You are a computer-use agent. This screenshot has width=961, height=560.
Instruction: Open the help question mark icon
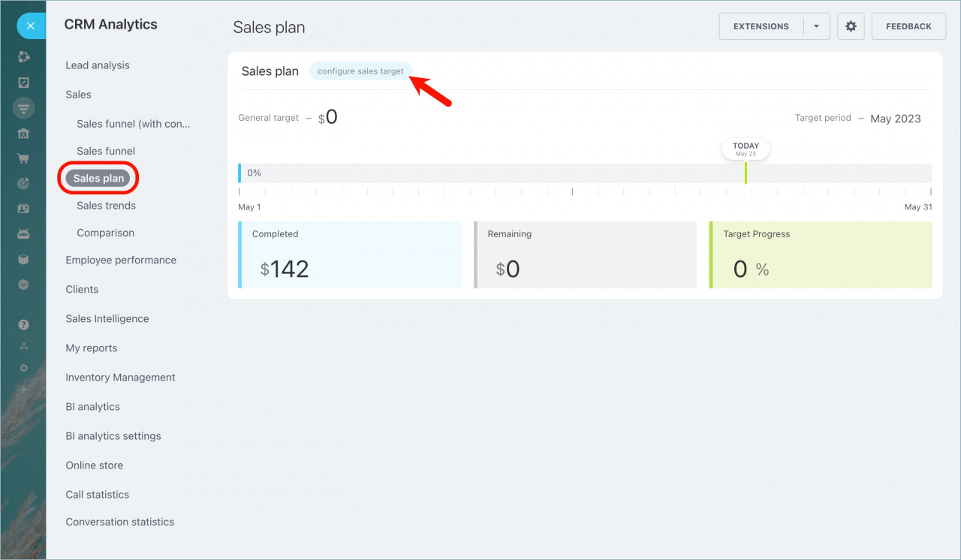click(x=23, y=325)
